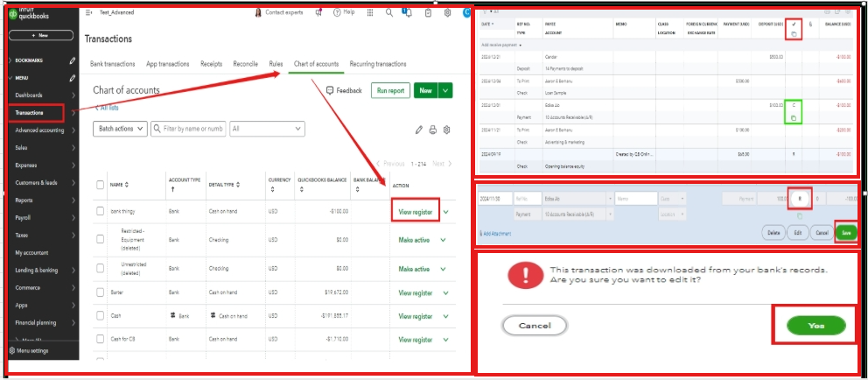Viewport: 868px width, 380px height.
Task: Click Add Attachment link
Action: (x=495, y=234)
